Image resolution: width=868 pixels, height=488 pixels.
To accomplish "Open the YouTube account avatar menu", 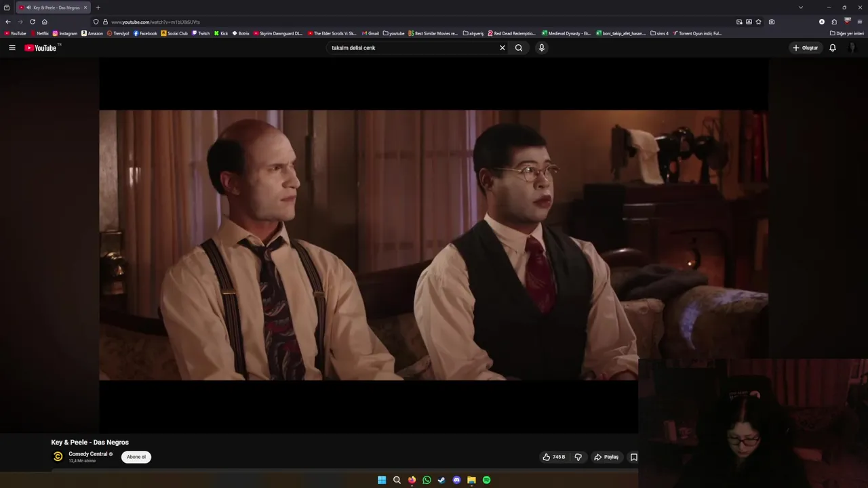I will click(x=853, y=47).
